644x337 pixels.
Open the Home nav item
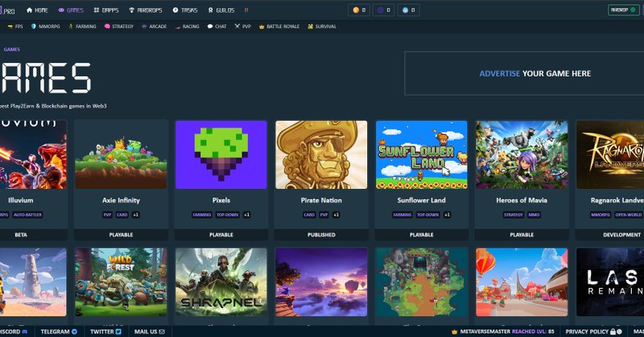pyautogui.click(x=37, y=10)
